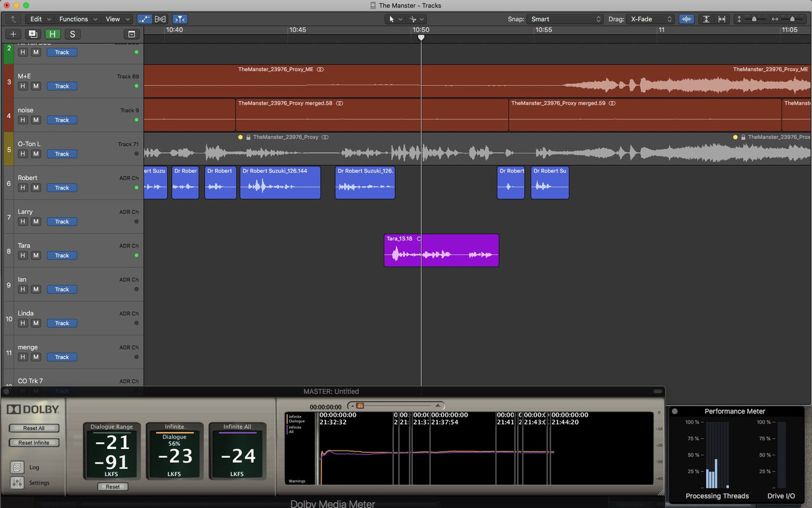This screenshot has height=508, width=812.
Task: Click the Infinite Dialogue -23 LKFS display
Action: [x=174, y=454]
